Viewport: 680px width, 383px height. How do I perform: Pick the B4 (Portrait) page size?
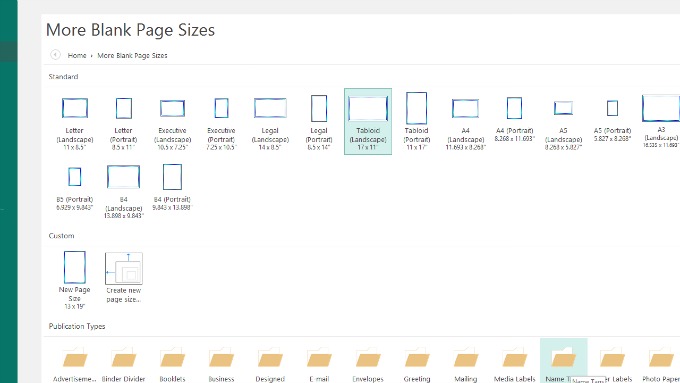[x=172, y=188]
